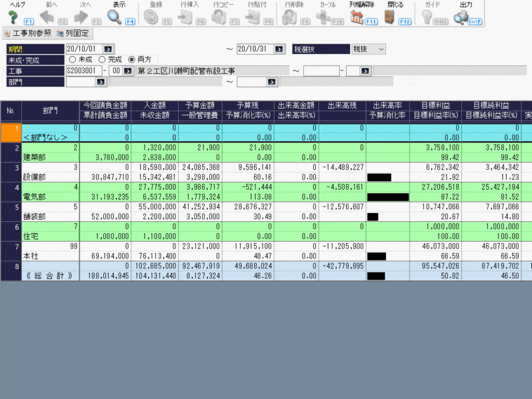Click the カーソル cursor icon
The image size is (532, 399).
click(x=323, y=17)
